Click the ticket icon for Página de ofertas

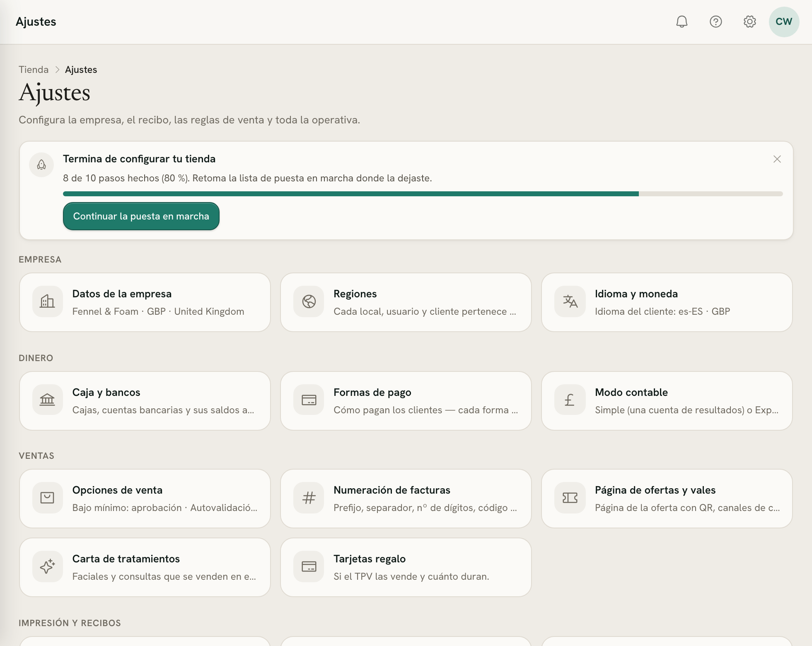pos(570,498)
